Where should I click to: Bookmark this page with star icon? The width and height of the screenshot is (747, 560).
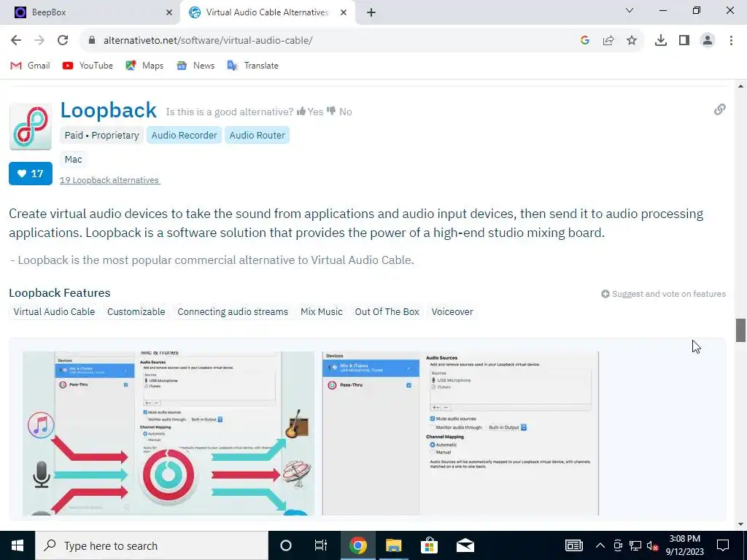point(632,41)
